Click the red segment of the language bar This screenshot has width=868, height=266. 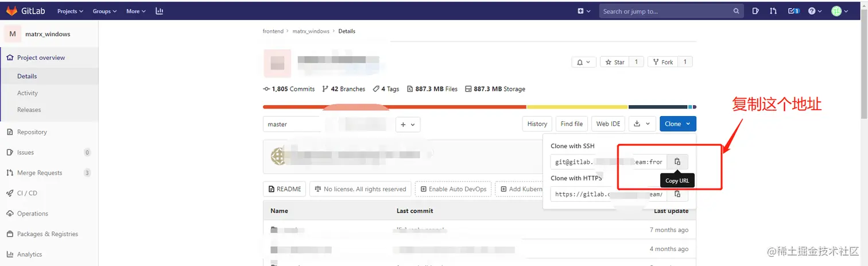(394, 107)
